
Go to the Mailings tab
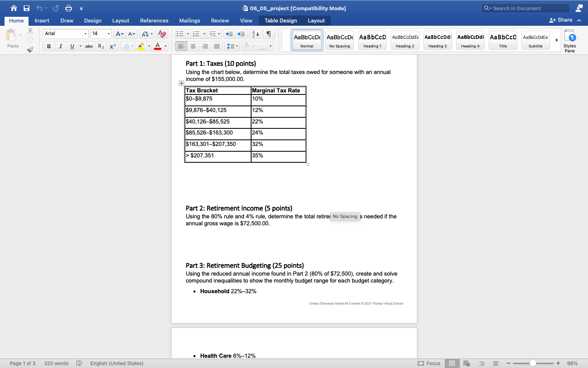coord(190,20)
